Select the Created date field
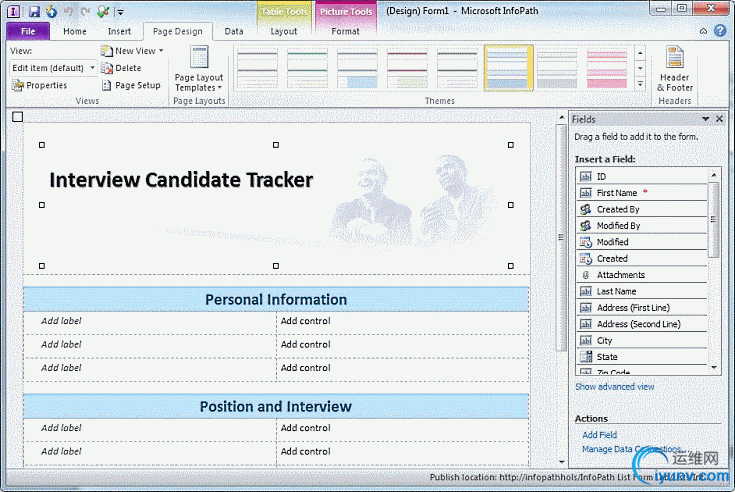Image resolution: width=735 pixels, height=492 pixels. pos(641,258)
